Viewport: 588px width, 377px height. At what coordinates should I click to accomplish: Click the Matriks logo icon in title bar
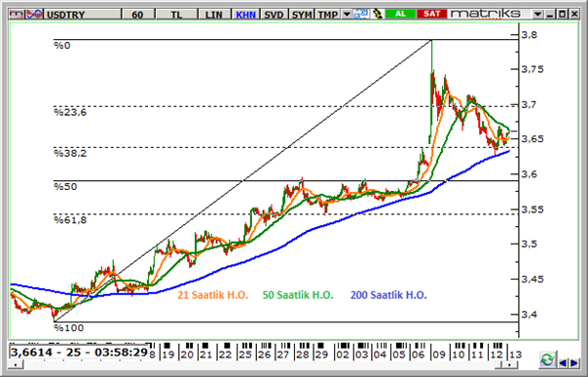click(17, 15)
